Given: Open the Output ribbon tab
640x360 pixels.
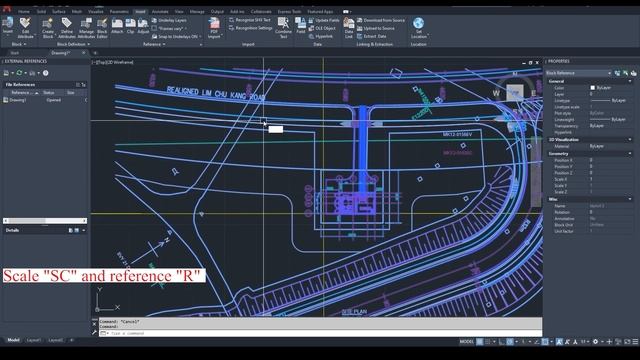Looking at the screenshot, I should [217, 11].
